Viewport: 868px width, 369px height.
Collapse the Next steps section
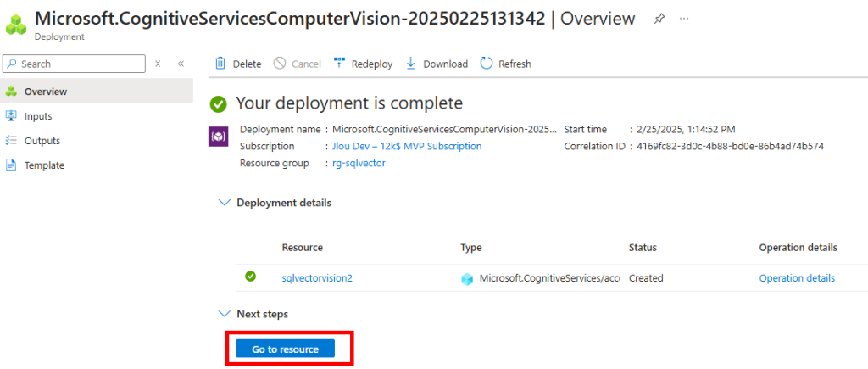[x=224, y=314]
